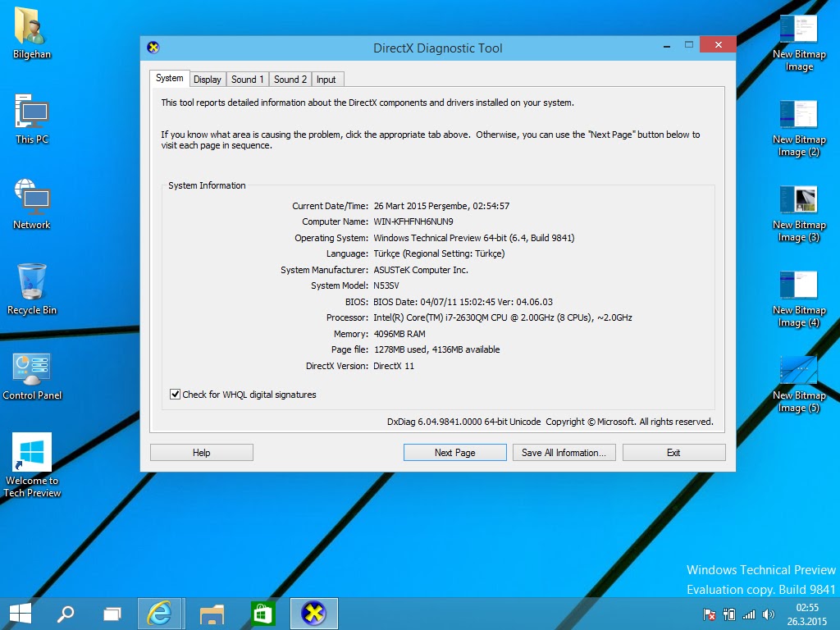840x630 pixels.
Task: Click the 4096MB RAM value
Action: click(399, 334)
